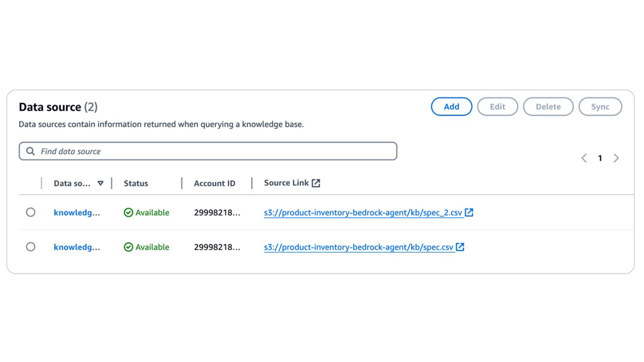Click the magnifying glass search icon
Image resolution: width=644 pixels, height=362 pixels.
click(x=31, y=151)
